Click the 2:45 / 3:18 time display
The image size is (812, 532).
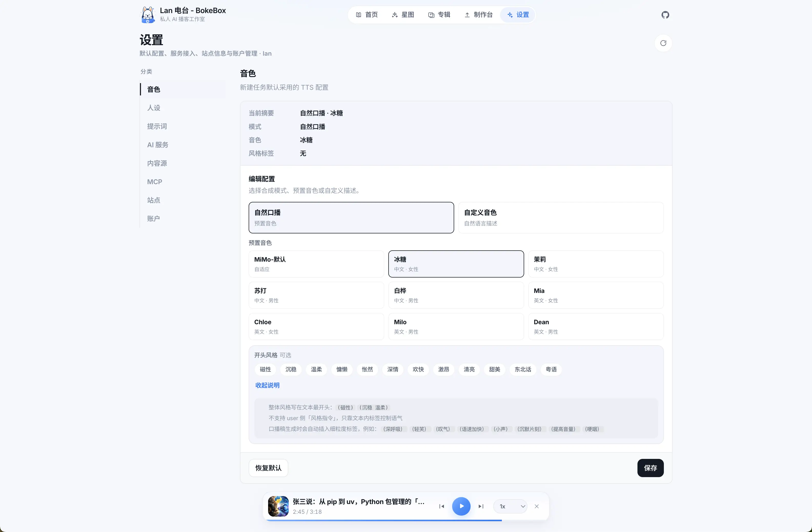307,511
